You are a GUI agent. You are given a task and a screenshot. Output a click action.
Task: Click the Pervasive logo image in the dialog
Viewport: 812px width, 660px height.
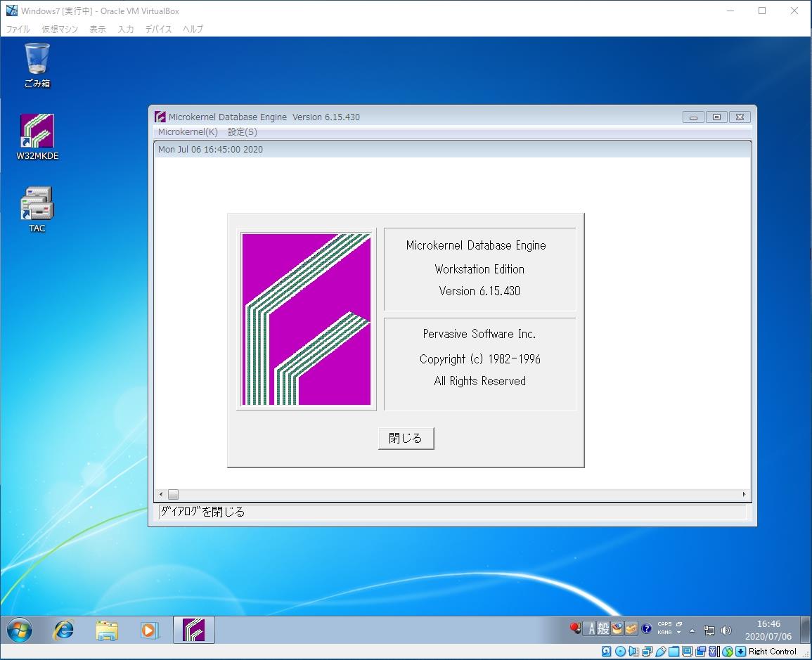(x=307, y=319)
